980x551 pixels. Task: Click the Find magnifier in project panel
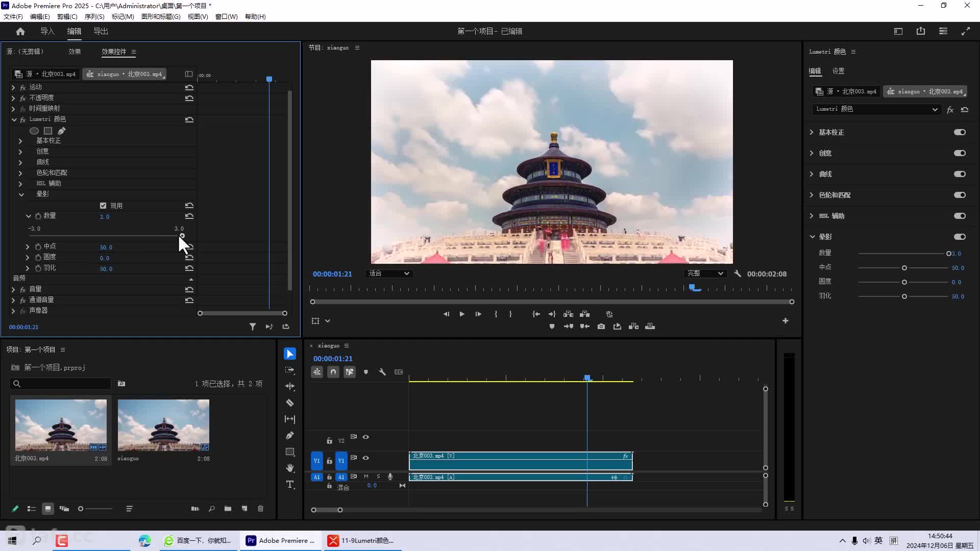[x=211, y=509]
